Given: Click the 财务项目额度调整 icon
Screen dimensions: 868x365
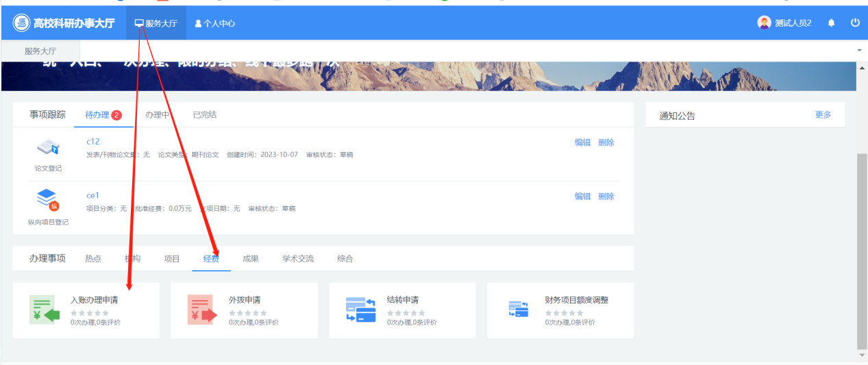Looking at the screenshot, I should (x=519, y=310).
